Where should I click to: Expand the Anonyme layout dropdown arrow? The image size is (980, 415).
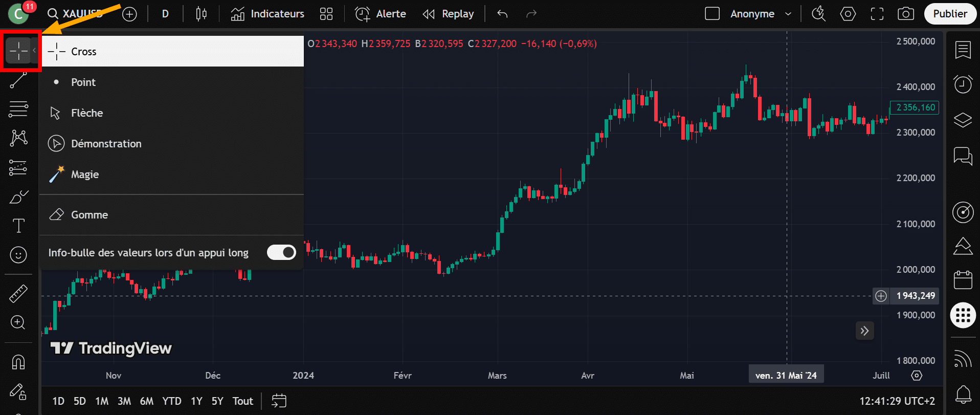[x=788, y=14]
